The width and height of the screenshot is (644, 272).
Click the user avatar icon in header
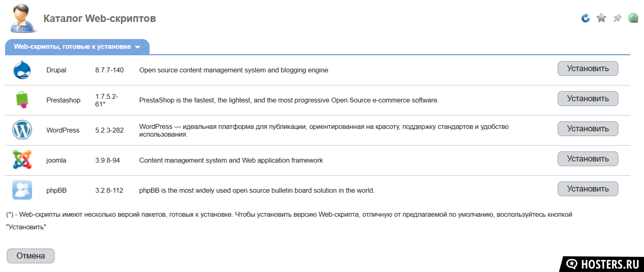tap(22, 18)
